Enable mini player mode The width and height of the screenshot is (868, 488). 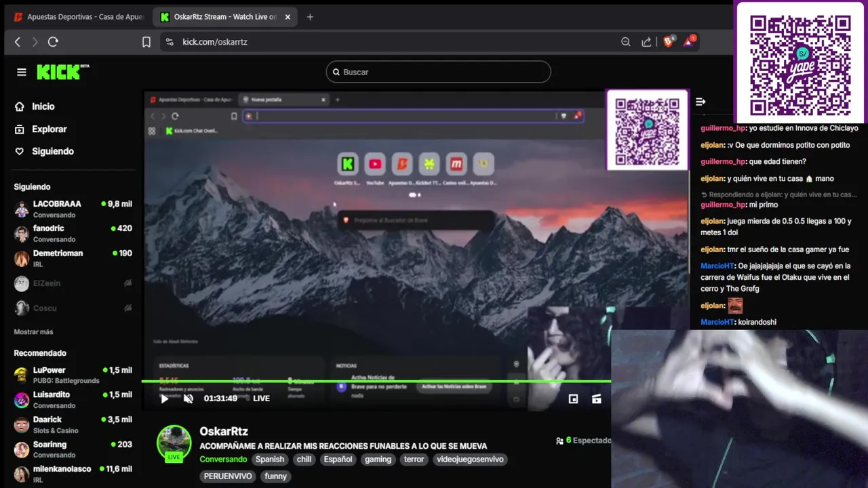(x=573, y=399)
